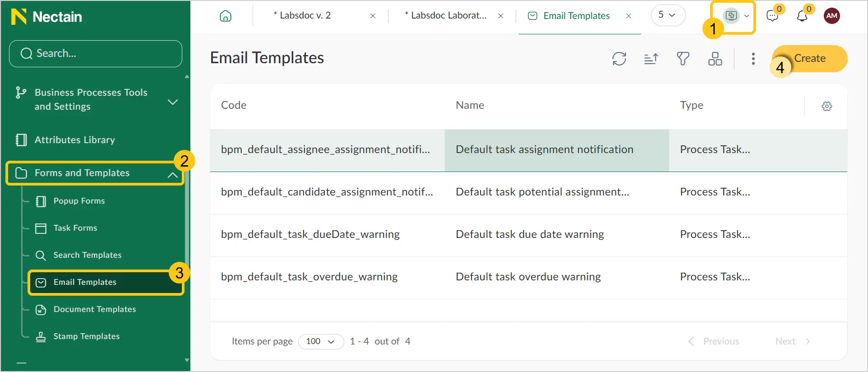Click the Type column header
868x372 pixels.
pyautogui.click(x=692, y=106)
